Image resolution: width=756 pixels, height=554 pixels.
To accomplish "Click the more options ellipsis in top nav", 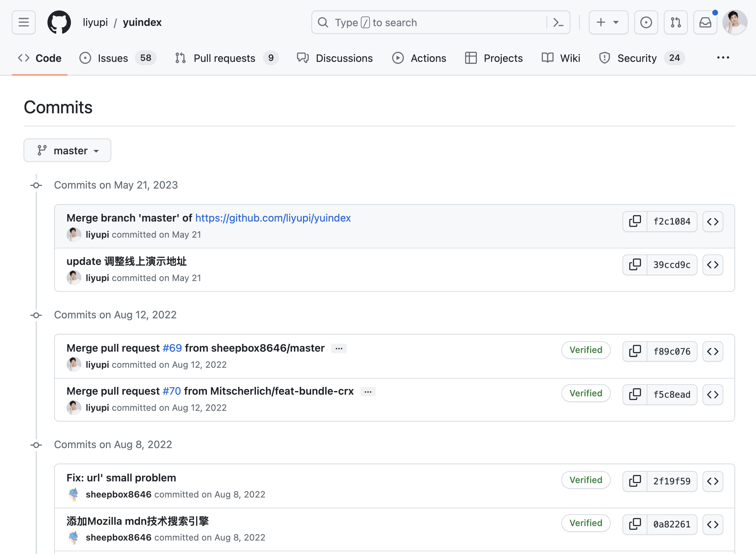I will coord(724,57).
